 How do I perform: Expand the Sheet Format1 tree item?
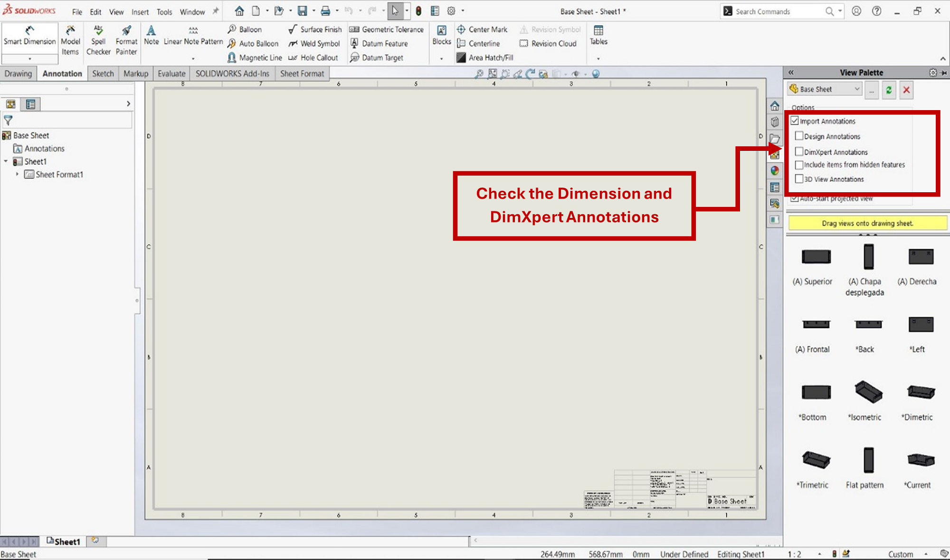[x=17, y=175]
